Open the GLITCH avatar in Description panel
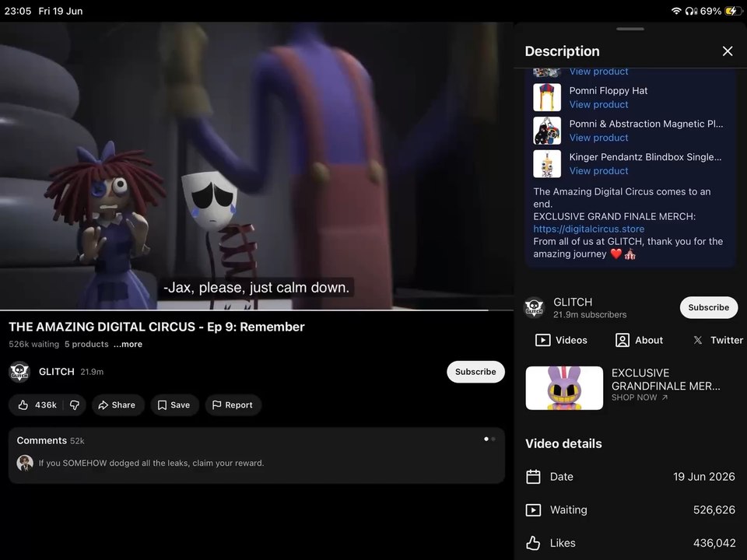The height and width of the screenshot is (560, 747). [x=534, y=308]
